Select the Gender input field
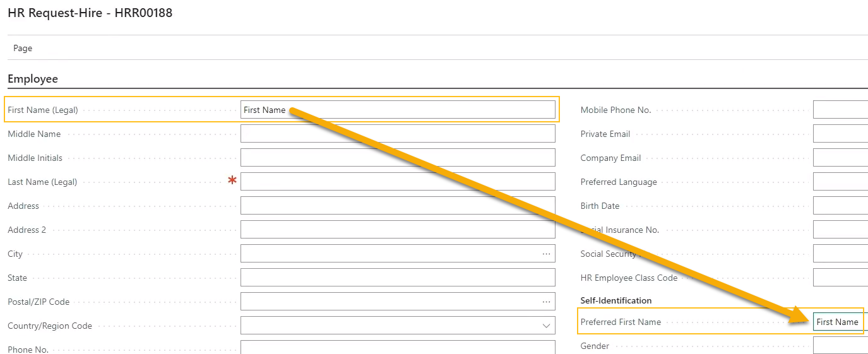This screenshot has width=868, height=354. 840,346
